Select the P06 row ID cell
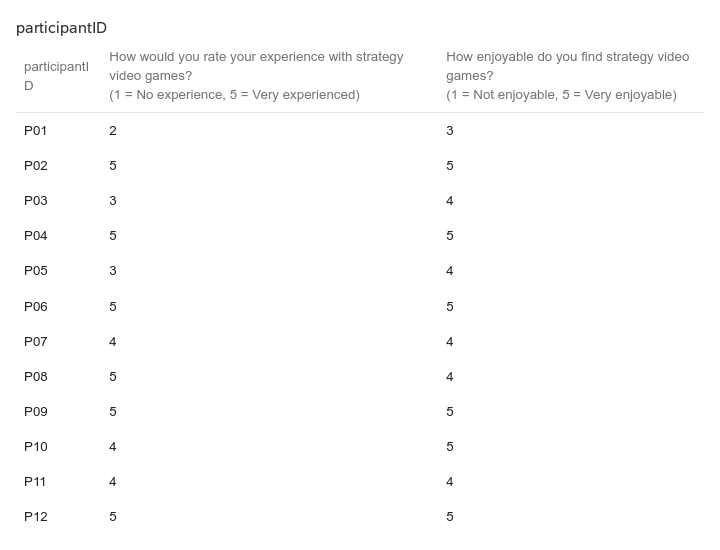Viewport: 720px width, 550px height. (x=36, y=307)
